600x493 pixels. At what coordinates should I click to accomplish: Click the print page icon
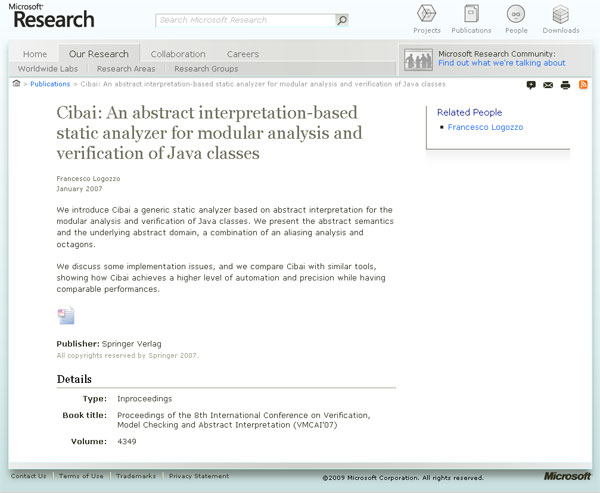(565, 85)
